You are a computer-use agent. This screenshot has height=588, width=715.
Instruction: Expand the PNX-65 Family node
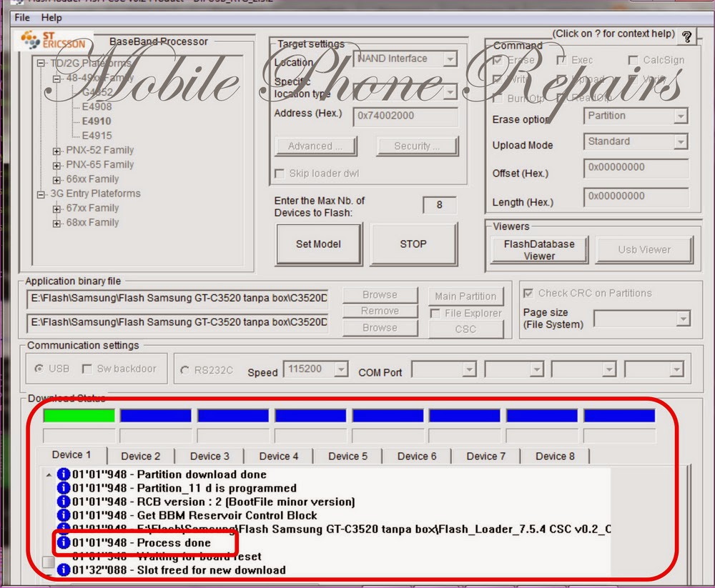56,165
